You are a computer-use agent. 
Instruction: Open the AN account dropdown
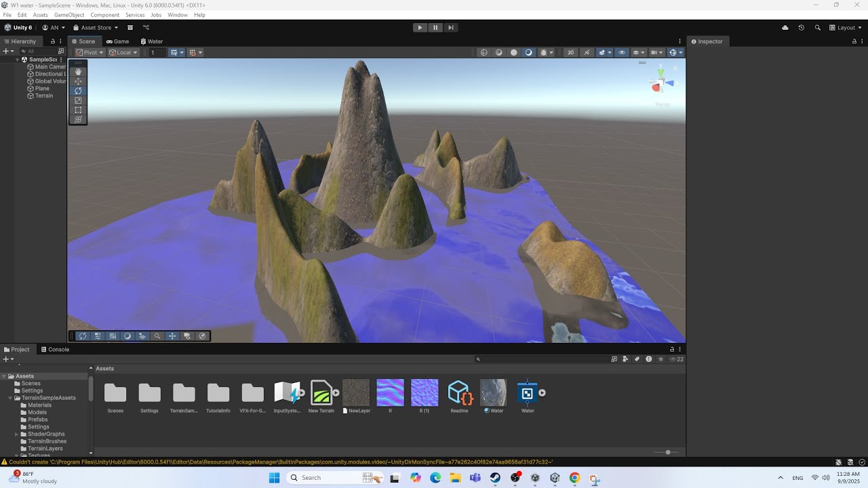pos(54,28)
